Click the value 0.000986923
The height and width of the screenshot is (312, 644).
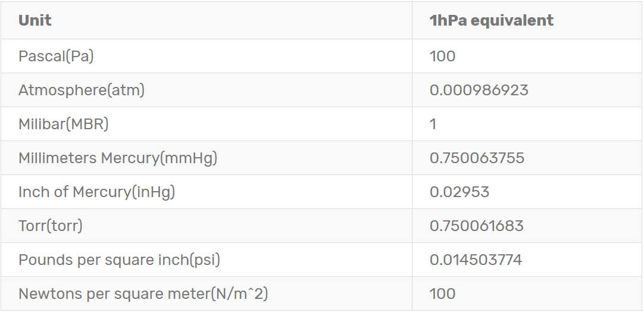point(479,91)
